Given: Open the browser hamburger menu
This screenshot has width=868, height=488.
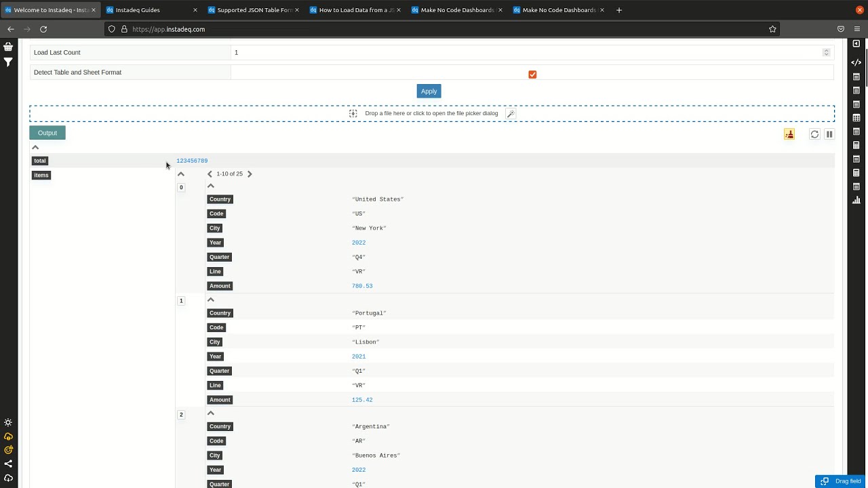Looking at the screenshot, I should click(858, 29).
